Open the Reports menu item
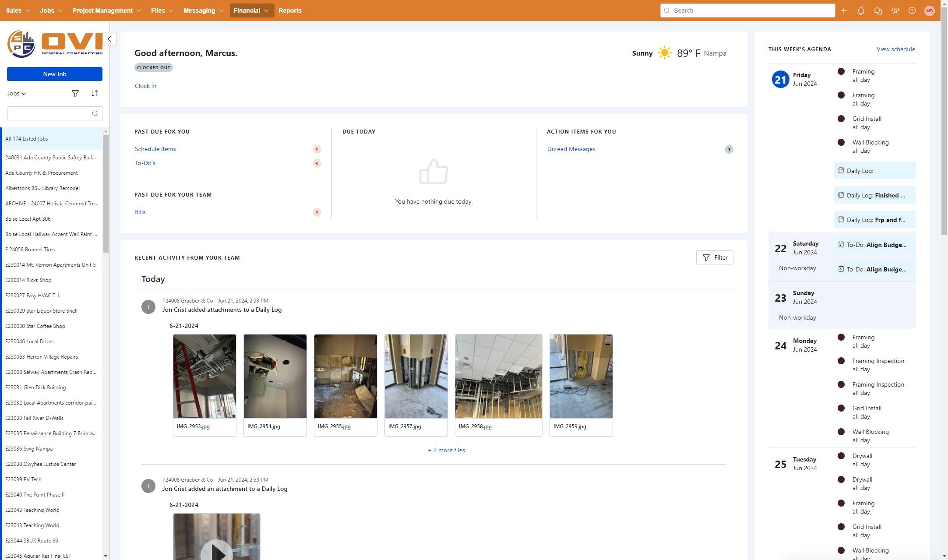Image resolution: width=948 pixels, height=560 pixels. [x=290, y=11]
